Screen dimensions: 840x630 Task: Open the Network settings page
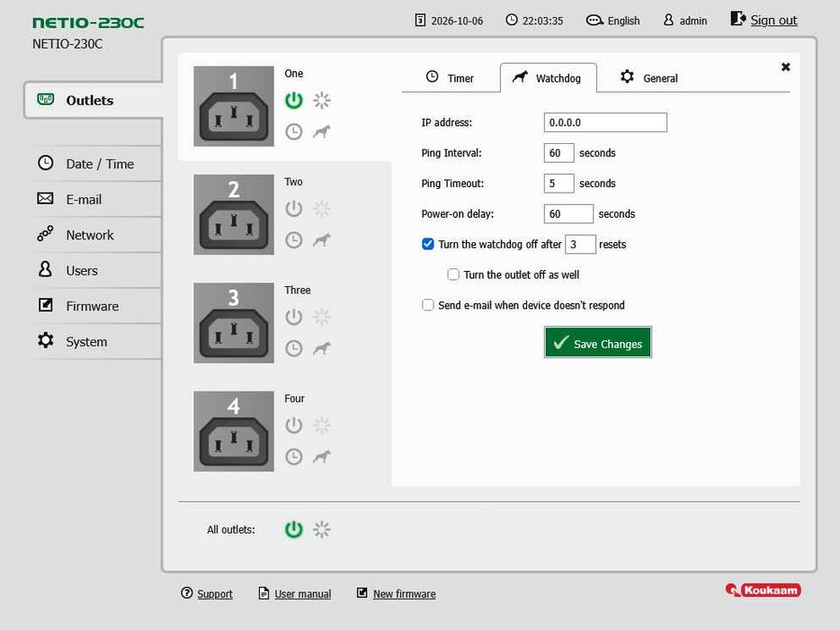96,235
